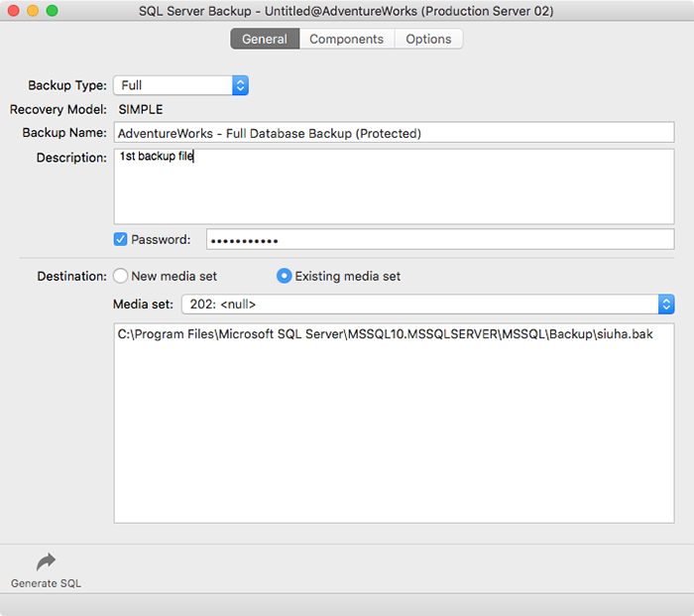Viewport: 694px width, 616px height.
Task: Click the SIMPLE recovery model value
Action: point(141,109)
